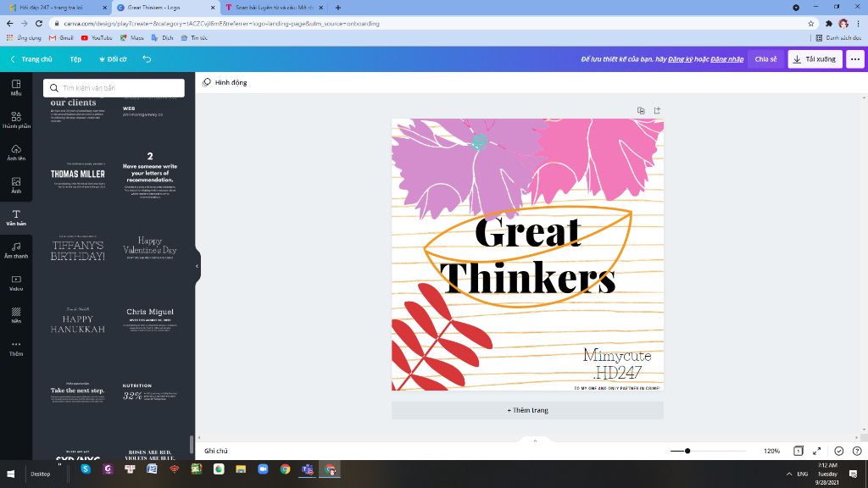Click the Tìm kiếm văn bản search field

click(114, 88)
